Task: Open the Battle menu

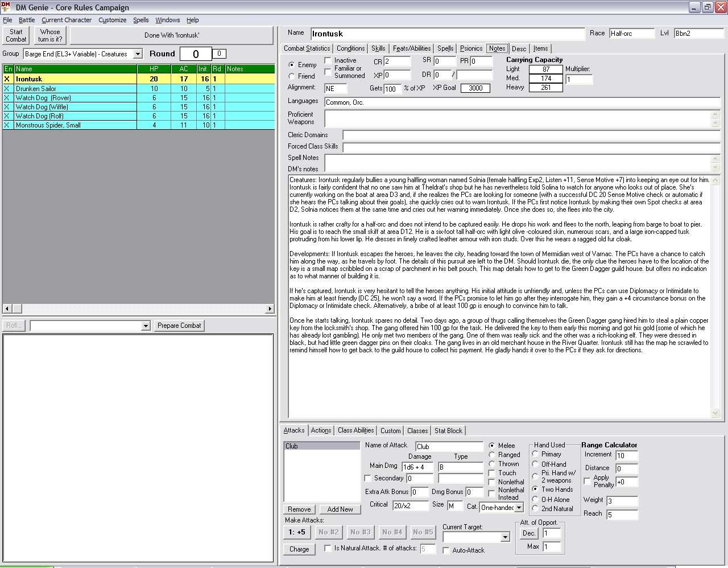Action: pos(27,20)
